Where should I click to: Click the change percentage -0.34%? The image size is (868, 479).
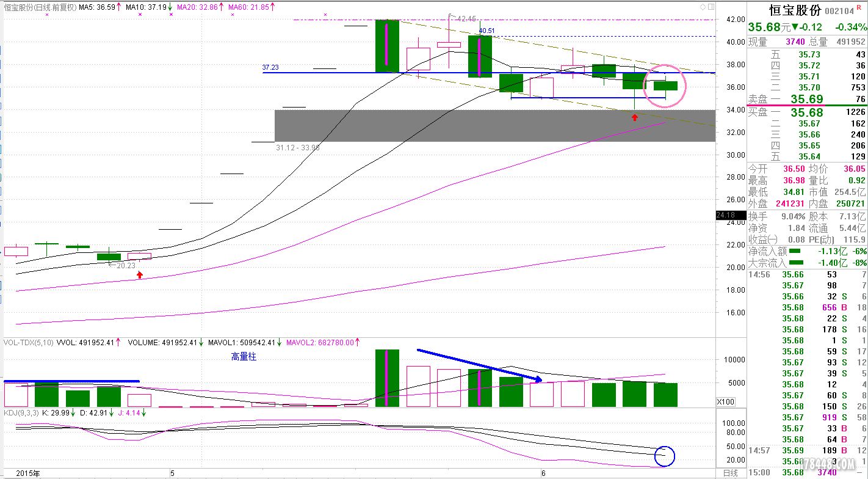tap(851, 27)
